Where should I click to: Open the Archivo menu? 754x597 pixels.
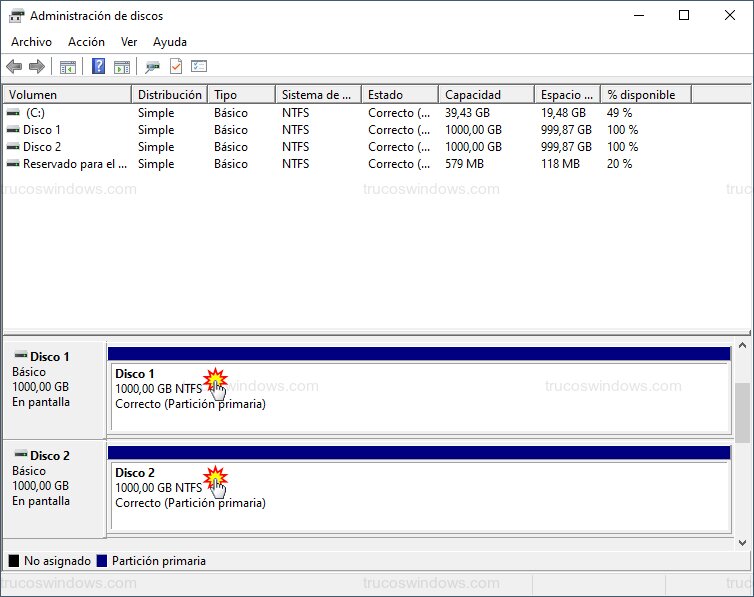(31, 42)
